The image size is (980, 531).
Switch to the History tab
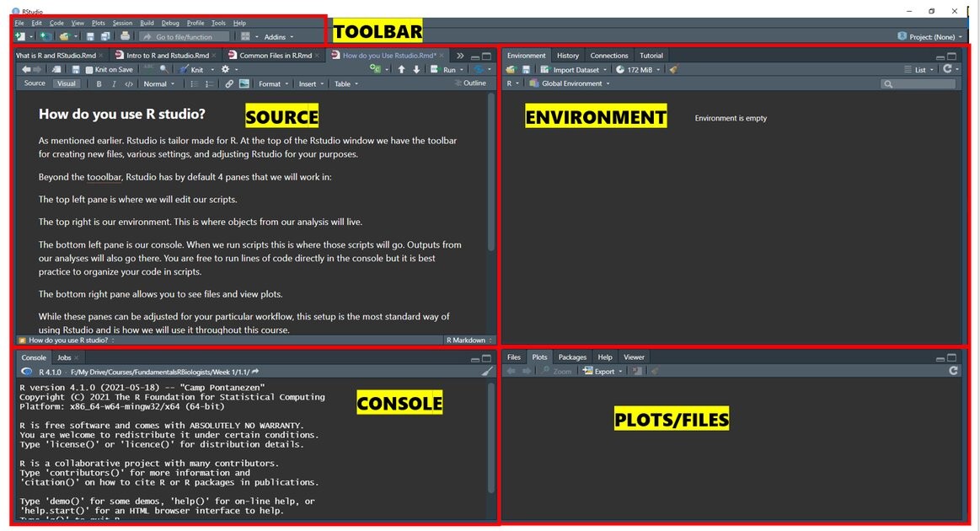tap(569, 56)
